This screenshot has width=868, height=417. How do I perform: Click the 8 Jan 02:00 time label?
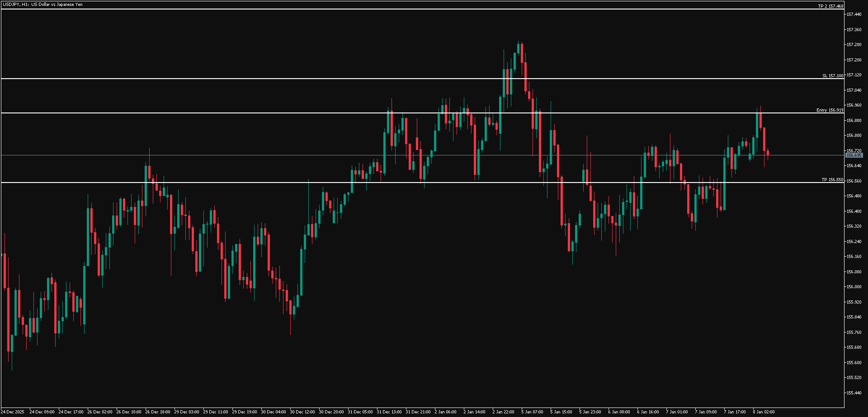click(764, 412)
